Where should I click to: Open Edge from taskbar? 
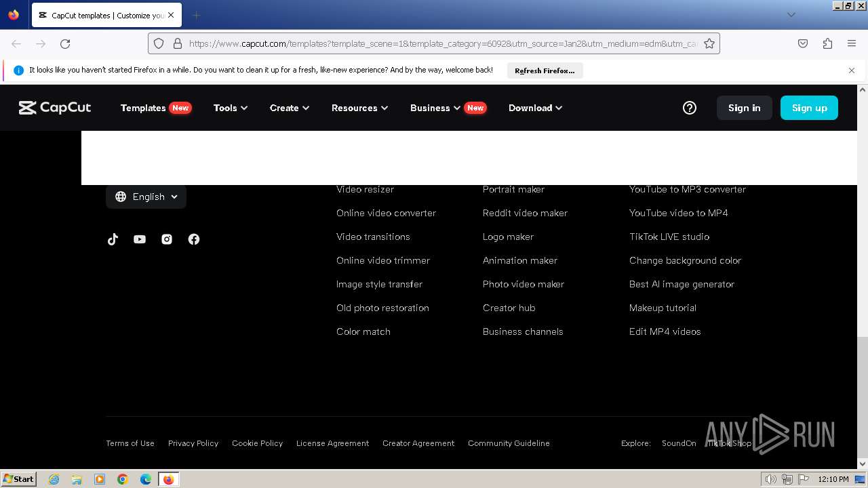pos(146,479)
